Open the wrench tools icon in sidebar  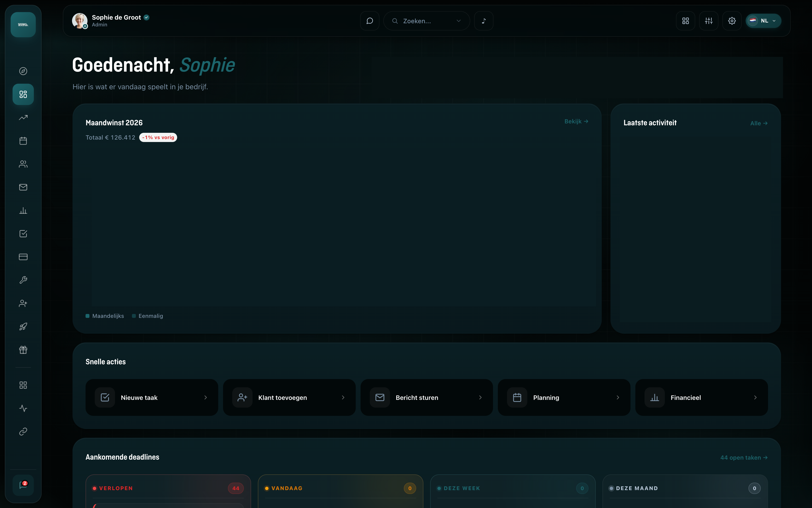pos(23,280)
